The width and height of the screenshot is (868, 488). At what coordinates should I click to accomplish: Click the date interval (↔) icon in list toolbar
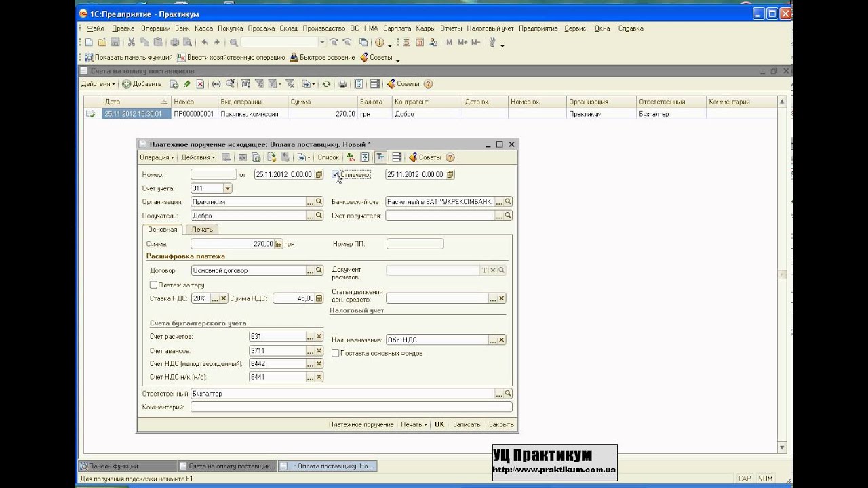pos(216,84)
